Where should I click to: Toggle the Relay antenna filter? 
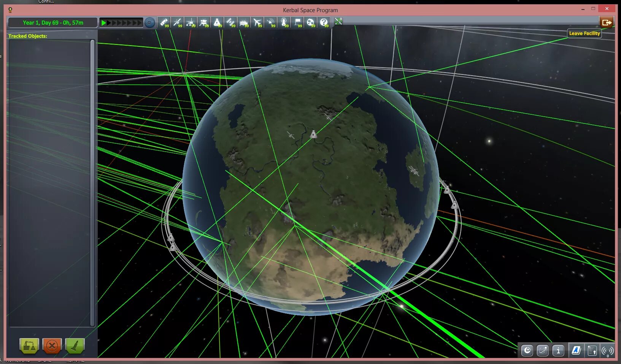click(271, 22)
